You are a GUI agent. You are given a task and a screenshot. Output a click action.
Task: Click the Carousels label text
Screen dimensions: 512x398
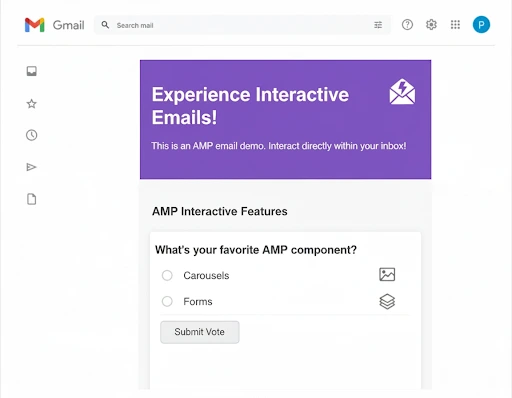click(x=206, y=276)
